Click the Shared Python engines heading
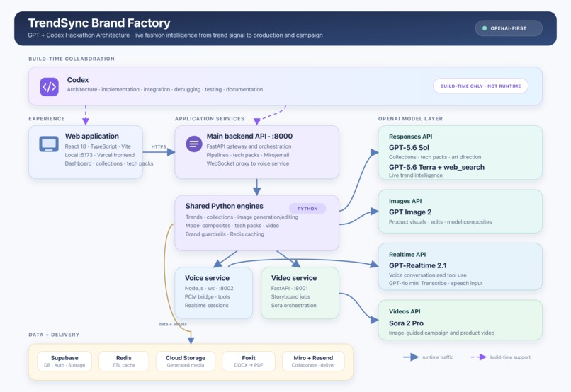Viewport: 571px width, 392px height. pyautogui.click(x=225, y=206)
